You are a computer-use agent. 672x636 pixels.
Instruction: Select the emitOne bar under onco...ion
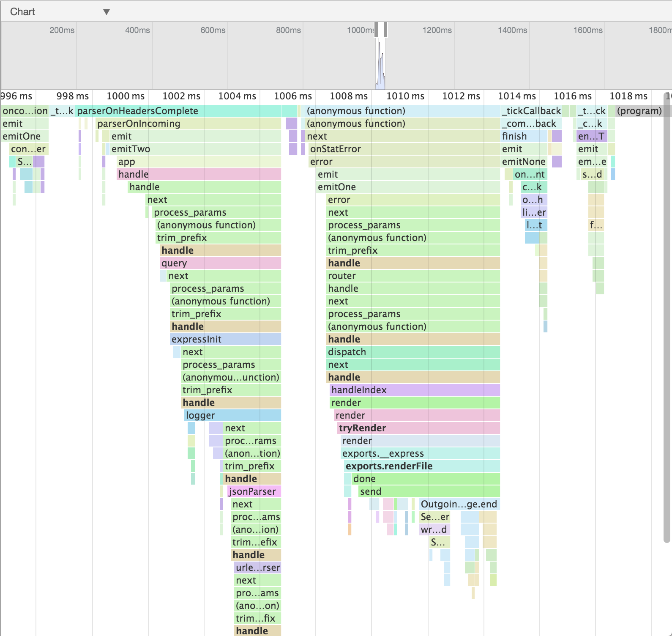point(25,136)
